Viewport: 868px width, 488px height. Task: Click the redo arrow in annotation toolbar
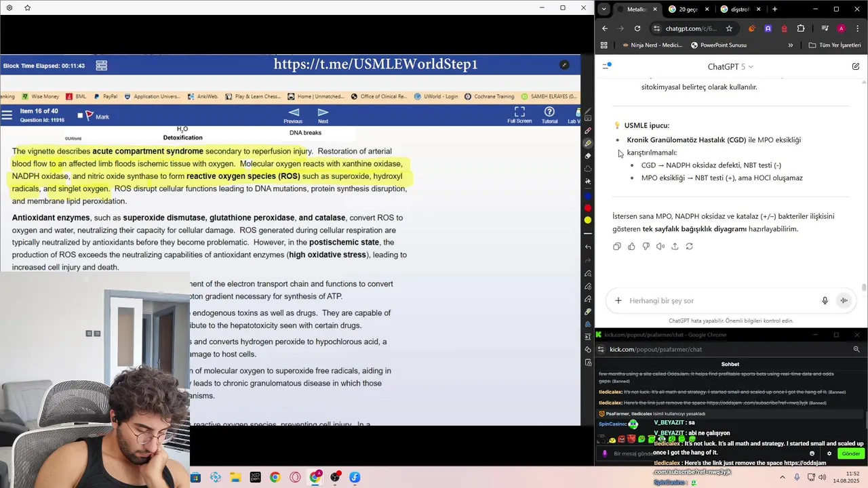point(588,260)
